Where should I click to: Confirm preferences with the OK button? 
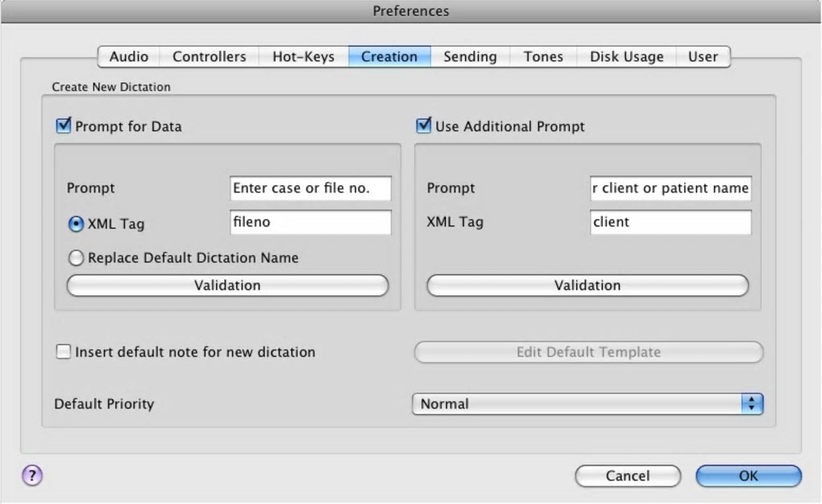point(748,476)
